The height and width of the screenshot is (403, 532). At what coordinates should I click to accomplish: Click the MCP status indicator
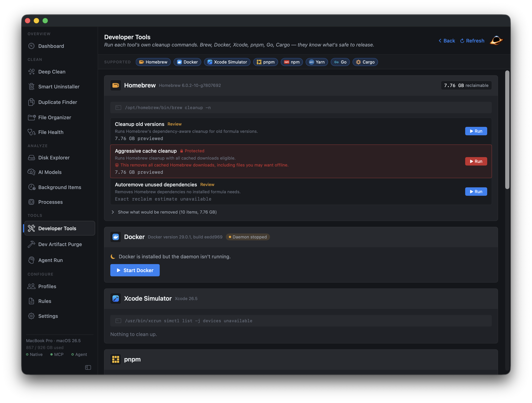[x=57, y=354]
